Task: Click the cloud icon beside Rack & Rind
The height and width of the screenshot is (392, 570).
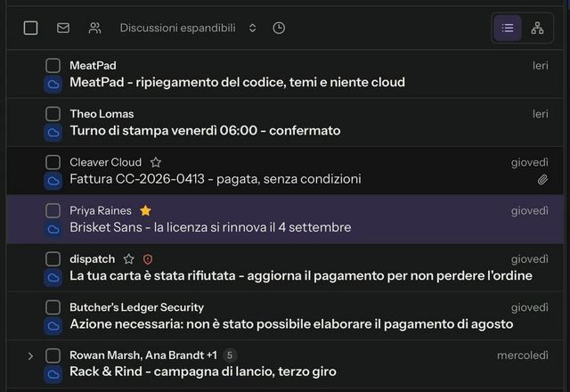Action: click(x=53, y=374)
